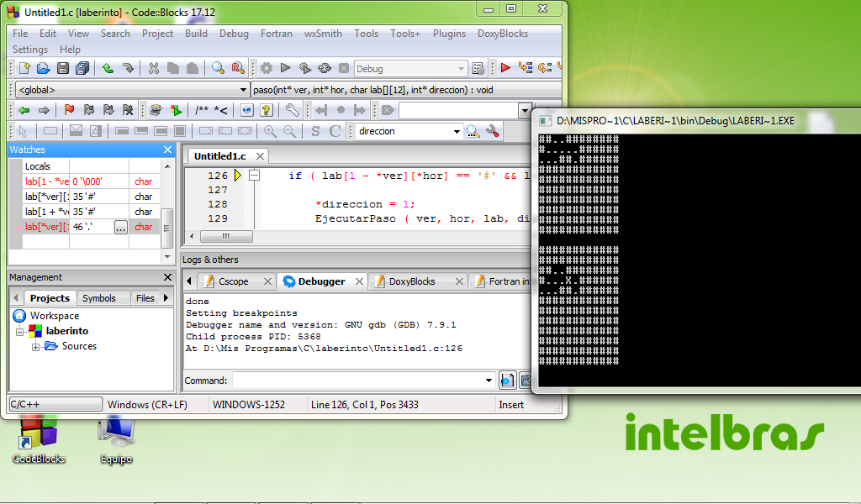This screenshot has width=861, height=504.
Task: Click the DoxyBlocks line comment icon
Action: tap(221, 110)
